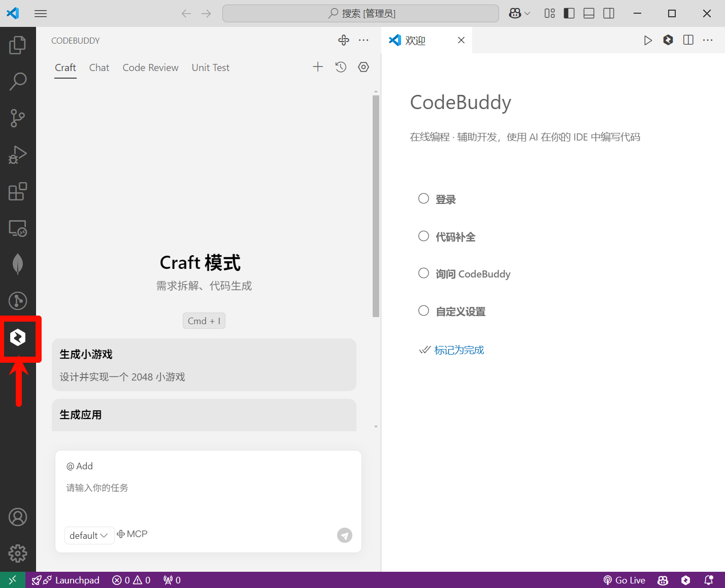725x588 pixels.
Task: Open the Accounts menu icon
Action: tap(18, 517)
